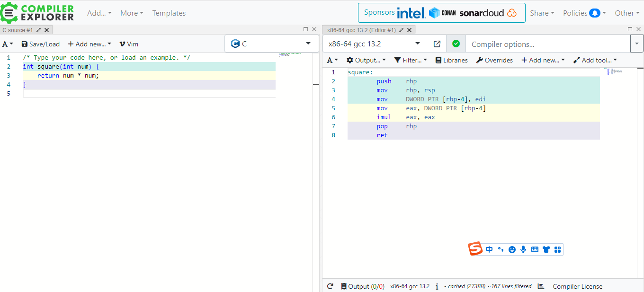The image size is (644, 292).
Task: Click the pencil icon on C source tab
Action: tap(38, 30)
